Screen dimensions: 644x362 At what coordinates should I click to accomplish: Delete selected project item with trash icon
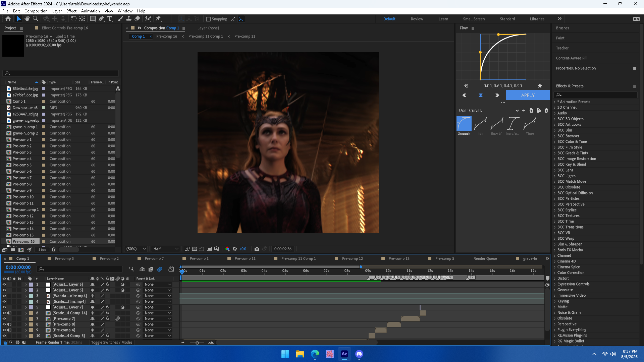coord(54,249)
